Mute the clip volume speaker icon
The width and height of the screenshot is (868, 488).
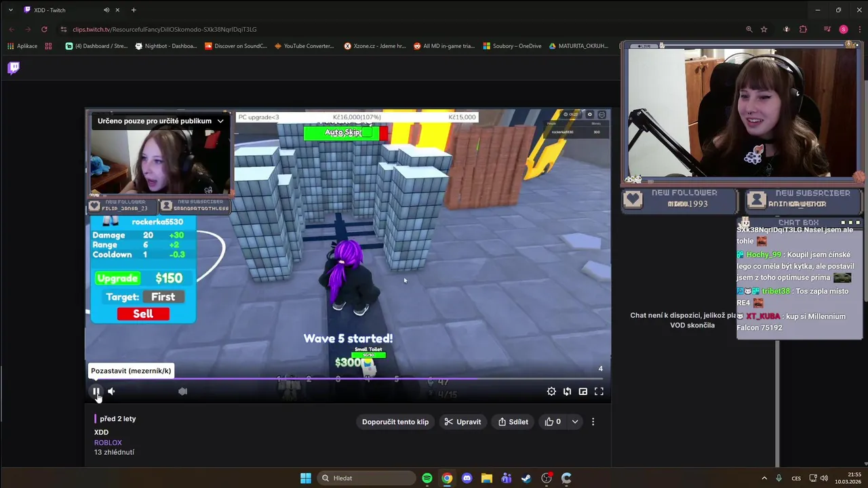[111, 391]
